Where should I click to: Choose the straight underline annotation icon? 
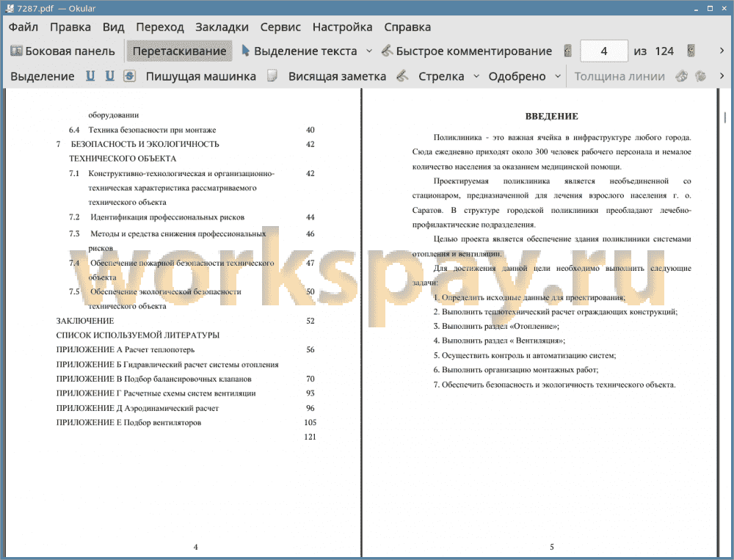pyautogui.click(x=90, y=76)
